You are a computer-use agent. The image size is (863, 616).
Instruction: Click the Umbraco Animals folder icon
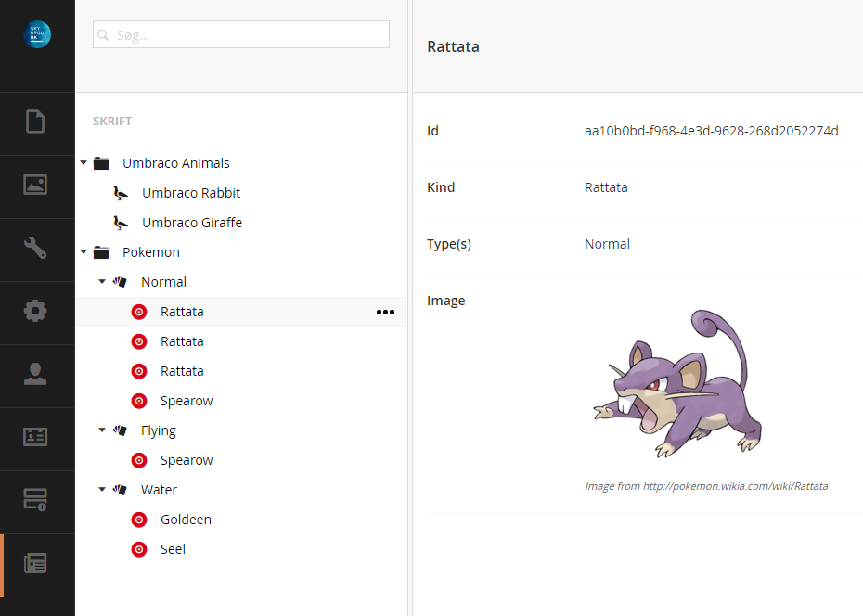point(101,163)
